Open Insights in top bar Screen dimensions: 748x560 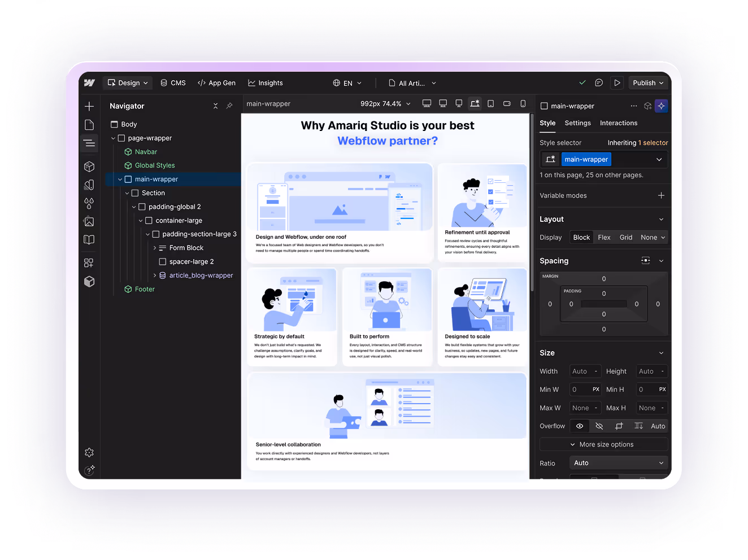pyautogui.click(x=266, y=83)
